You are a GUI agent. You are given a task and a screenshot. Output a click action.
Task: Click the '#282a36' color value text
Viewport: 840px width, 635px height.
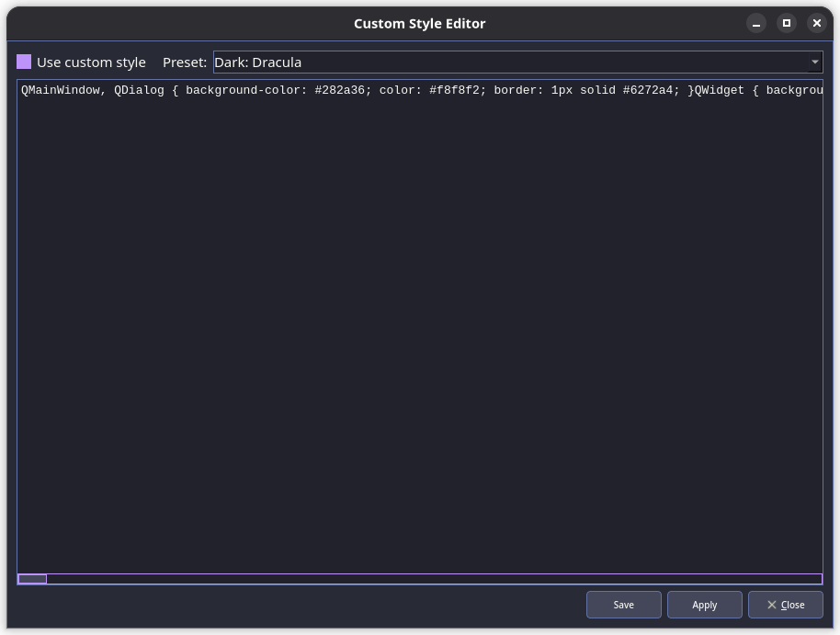pos(340,90)
